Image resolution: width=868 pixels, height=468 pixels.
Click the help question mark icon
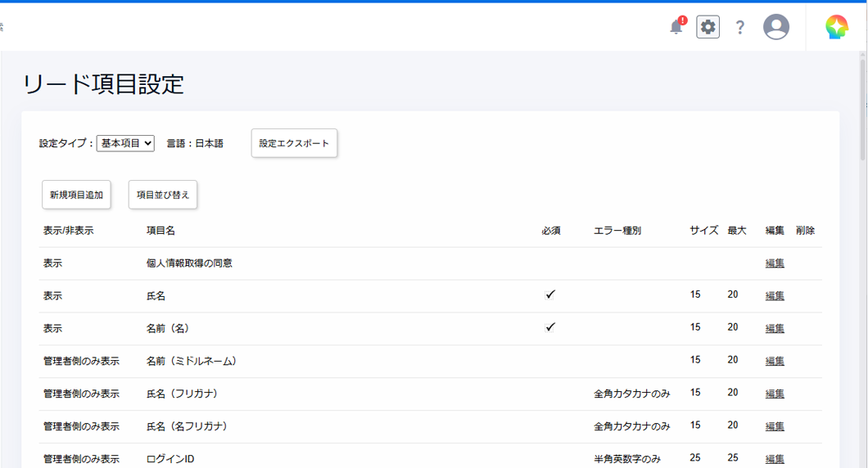tap(740, 27)
